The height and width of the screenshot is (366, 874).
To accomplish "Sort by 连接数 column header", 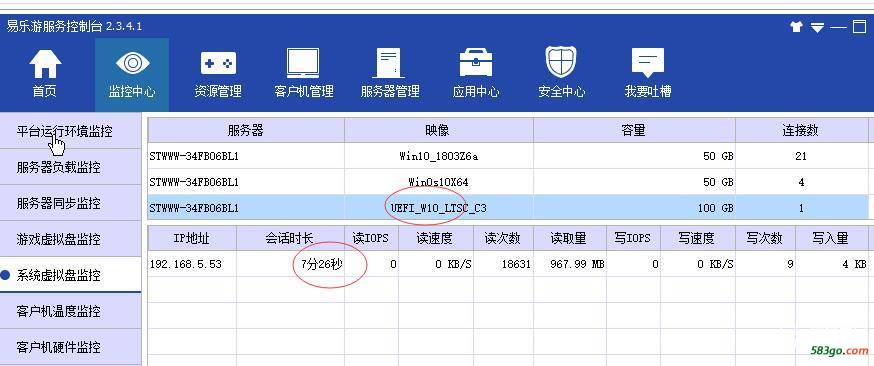I will (x=801, y=130).
